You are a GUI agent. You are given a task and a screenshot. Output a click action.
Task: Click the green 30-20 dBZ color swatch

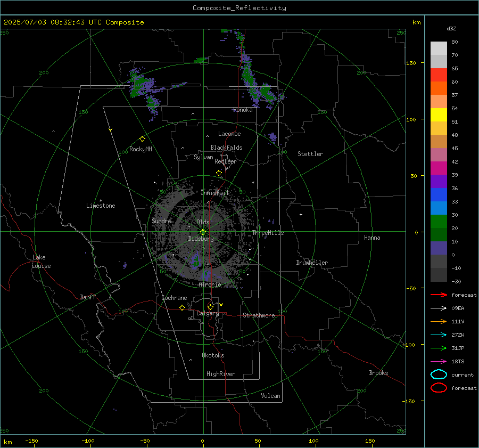pos(439,222)
